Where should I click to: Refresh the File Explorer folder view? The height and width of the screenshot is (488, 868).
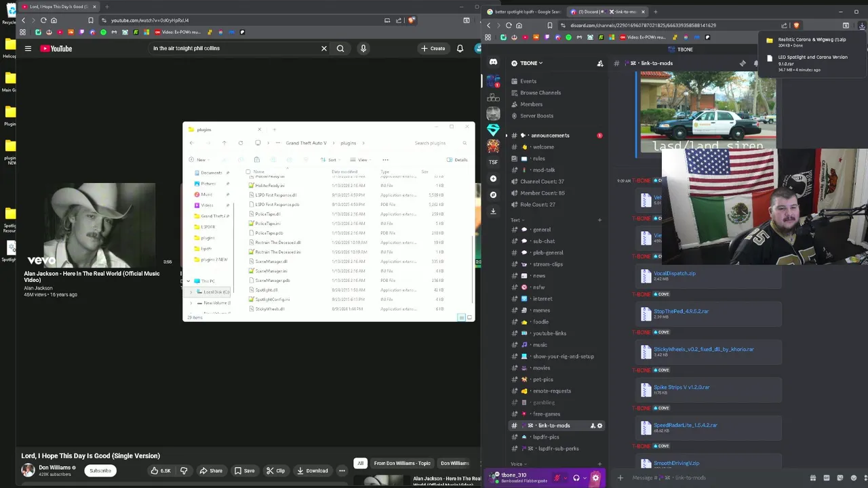[x=240, y=143]
